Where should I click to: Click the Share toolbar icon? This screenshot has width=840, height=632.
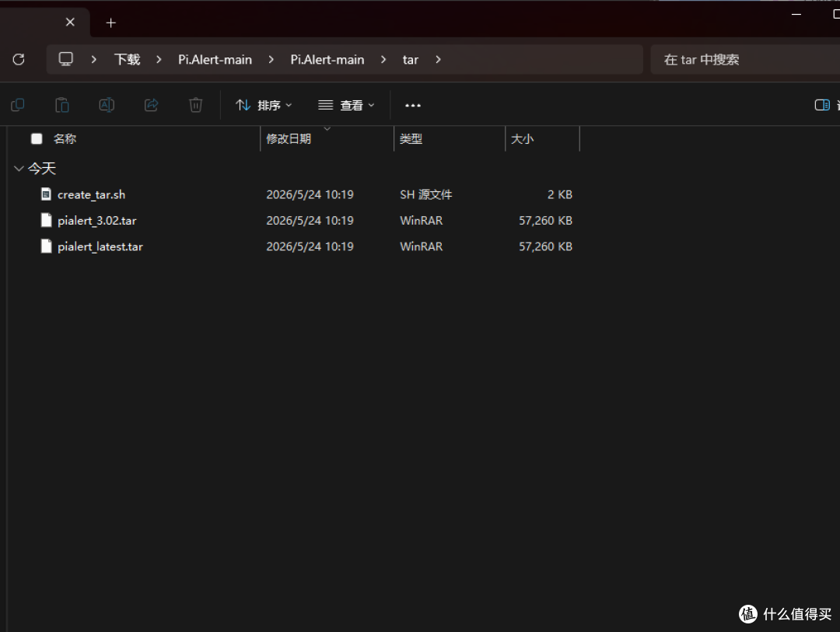(x=152, y=105)
